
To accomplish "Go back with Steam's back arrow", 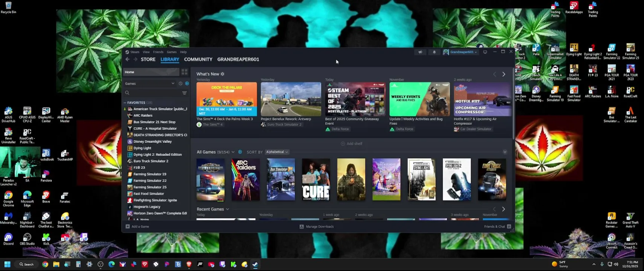I will click(x=127, y=59).
